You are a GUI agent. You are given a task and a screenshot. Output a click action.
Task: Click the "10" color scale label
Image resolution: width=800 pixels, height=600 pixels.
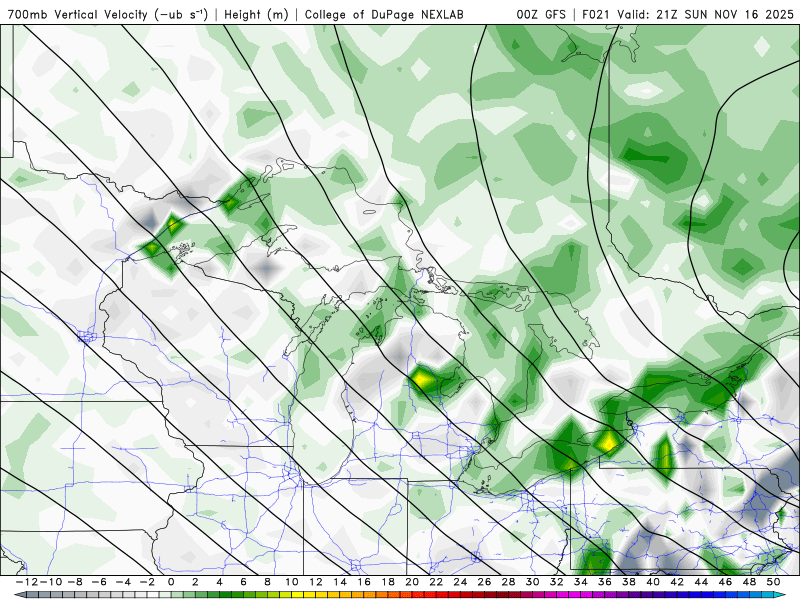coord(291,582)
